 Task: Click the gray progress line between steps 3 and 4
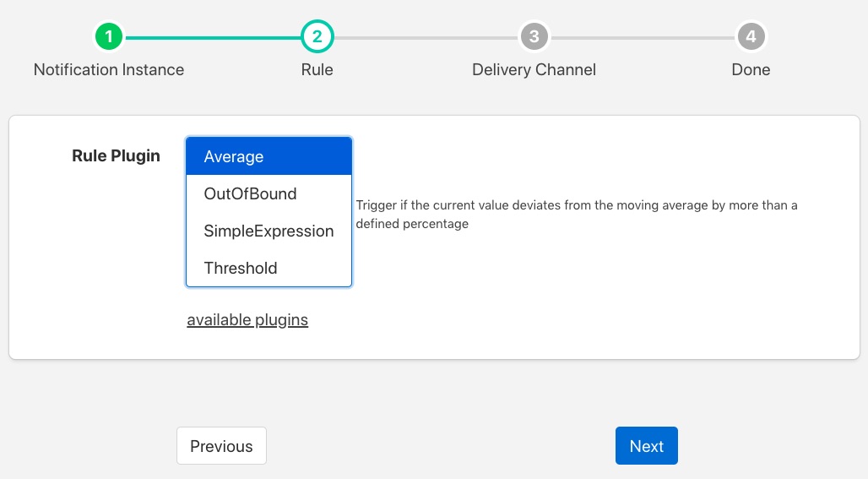click(642, 37)
